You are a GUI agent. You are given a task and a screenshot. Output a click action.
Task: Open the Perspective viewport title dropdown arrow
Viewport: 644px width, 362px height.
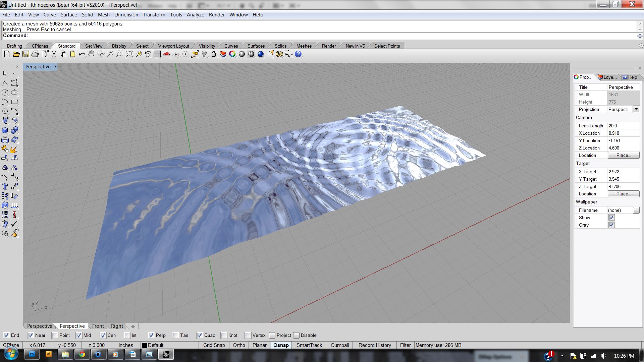55,67
